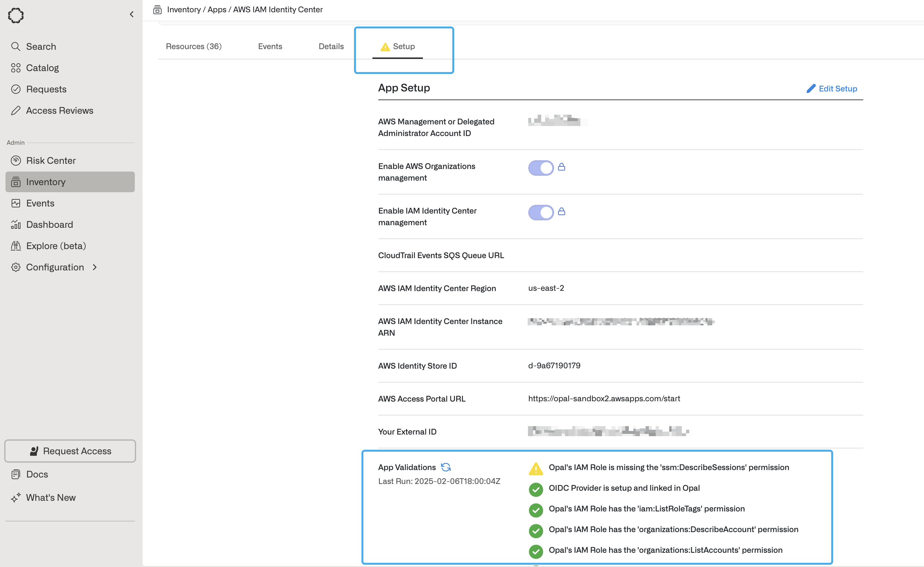Screen dimensions: 924x567
Task: Toggle Enable IAM Identity Center management switch
Action: click(x=541, y=212)
